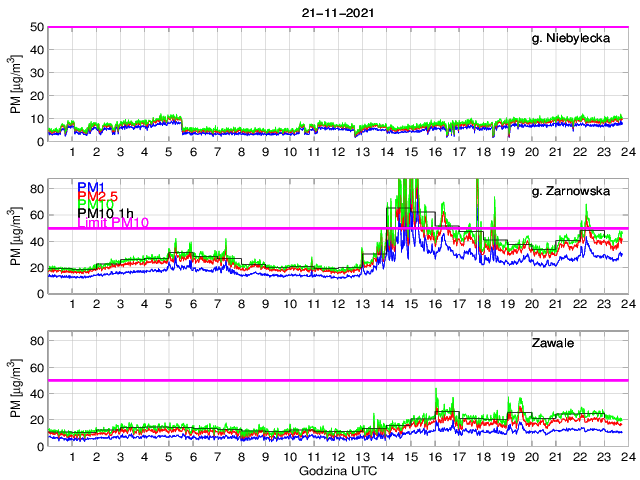
Task: Click the PM y-axis label of Zarnowska panel
Action: (x=16, y=236)
